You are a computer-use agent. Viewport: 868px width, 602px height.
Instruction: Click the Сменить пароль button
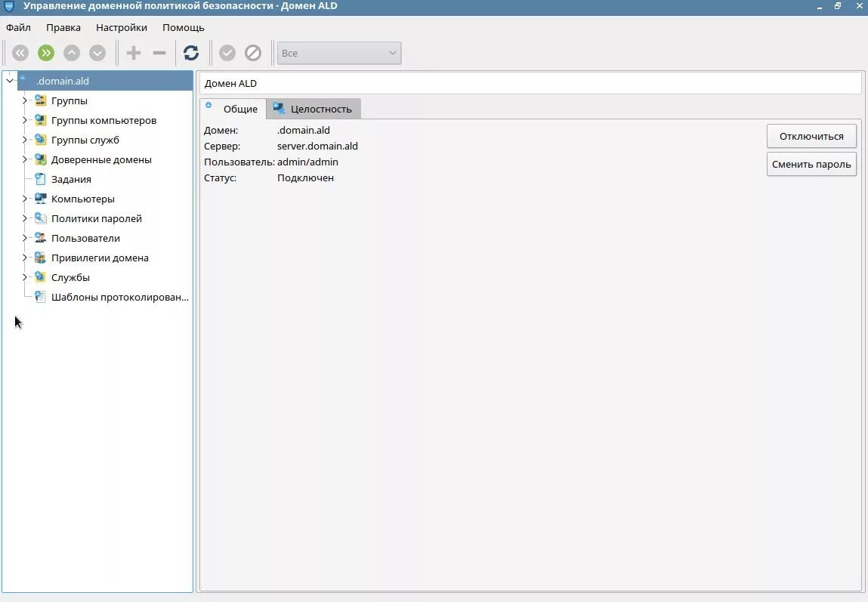click(811, 165)
